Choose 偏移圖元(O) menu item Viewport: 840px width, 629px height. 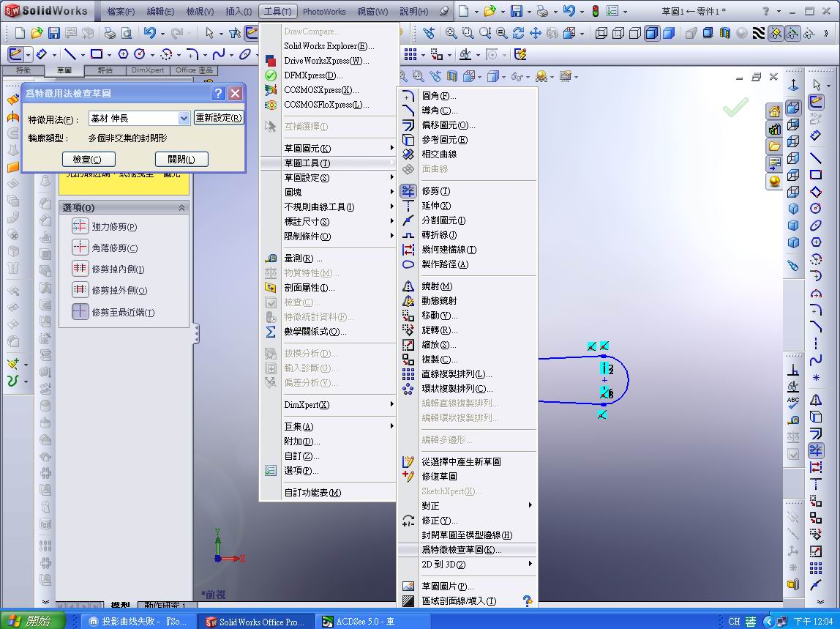point(467,125)
